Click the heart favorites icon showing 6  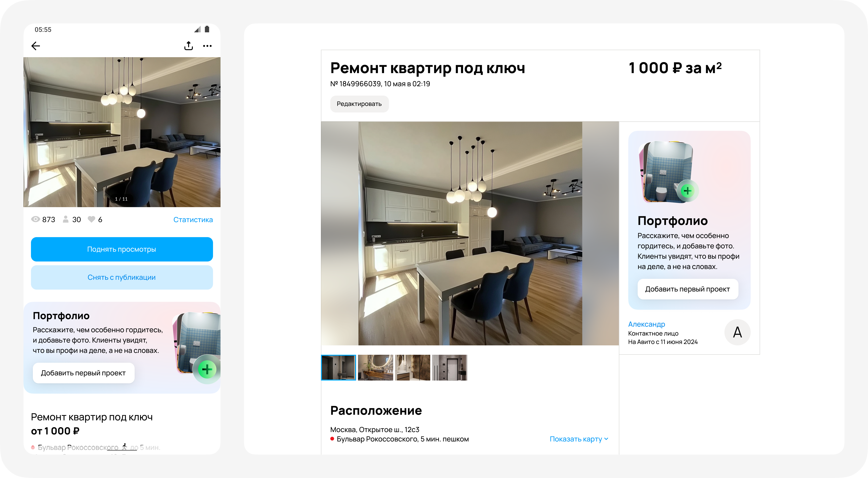point(91,219)
